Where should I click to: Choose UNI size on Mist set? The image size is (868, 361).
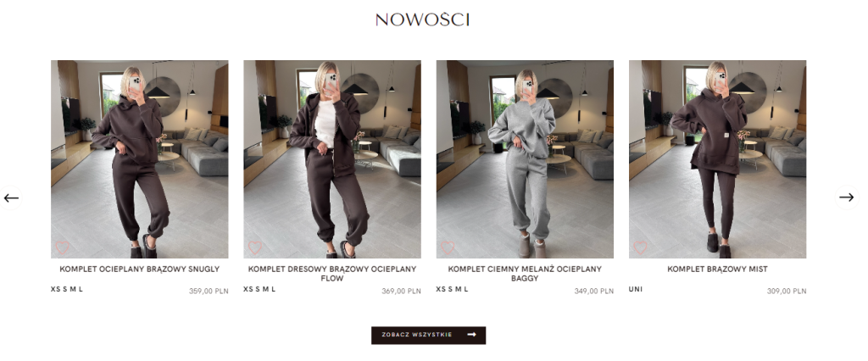[636, 289]
